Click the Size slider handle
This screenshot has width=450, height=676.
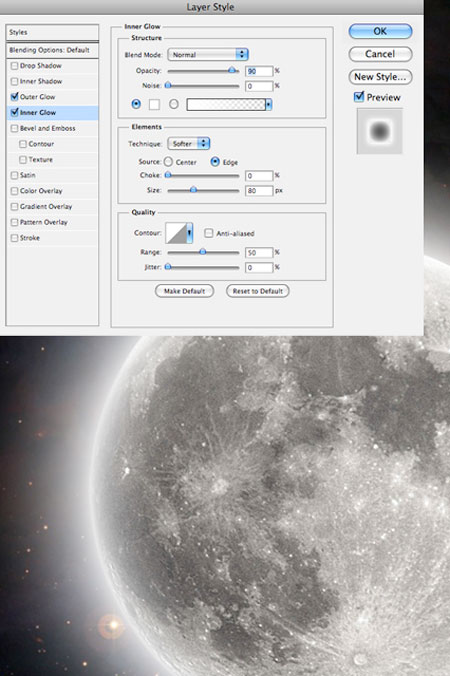point(194,190)
